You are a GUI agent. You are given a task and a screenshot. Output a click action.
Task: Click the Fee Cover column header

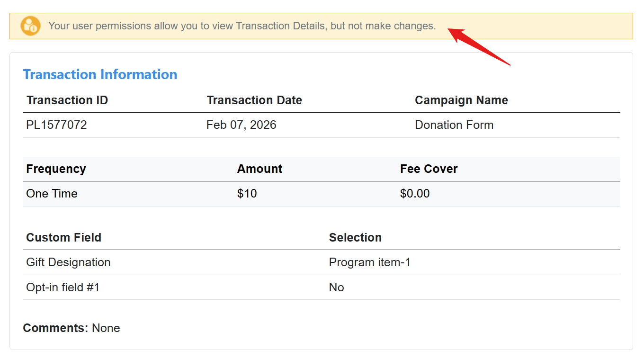pyautogui.click(x=429, y=169)
